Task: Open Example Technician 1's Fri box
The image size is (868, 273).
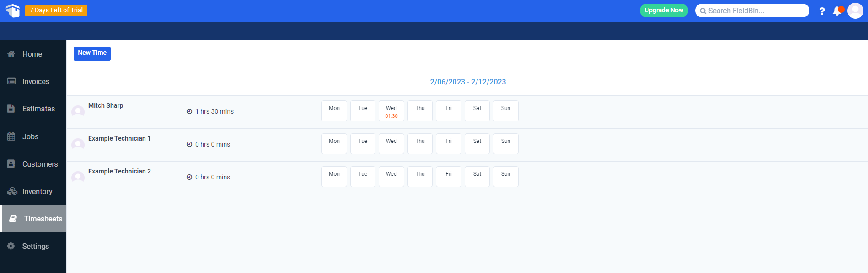Action: pos(449,144)
